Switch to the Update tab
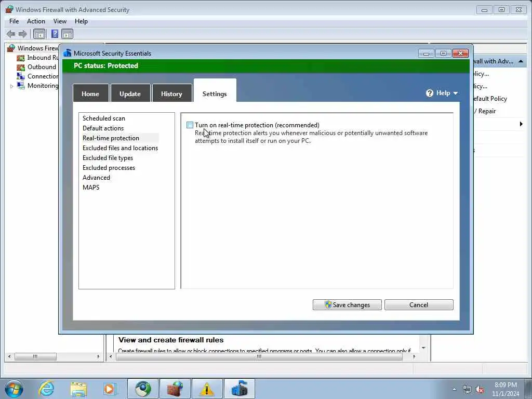This screenshot has height=399, width=532. click(x=130, y=94)
